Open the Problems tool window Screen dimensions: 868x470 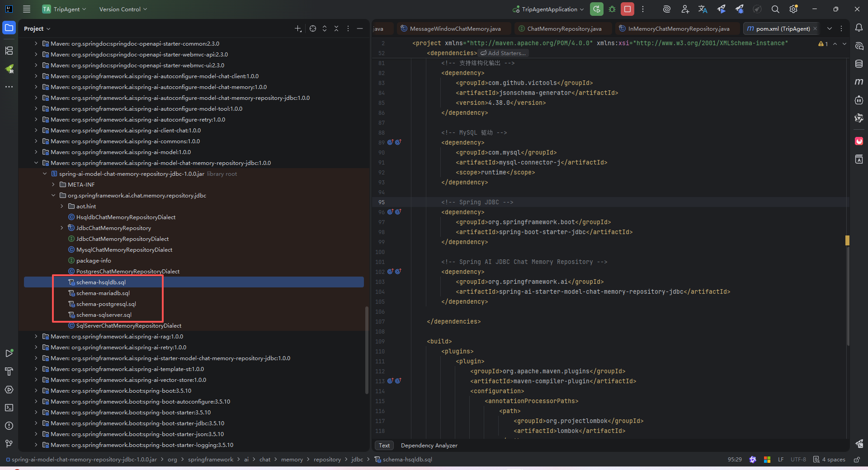click(9, 426)
